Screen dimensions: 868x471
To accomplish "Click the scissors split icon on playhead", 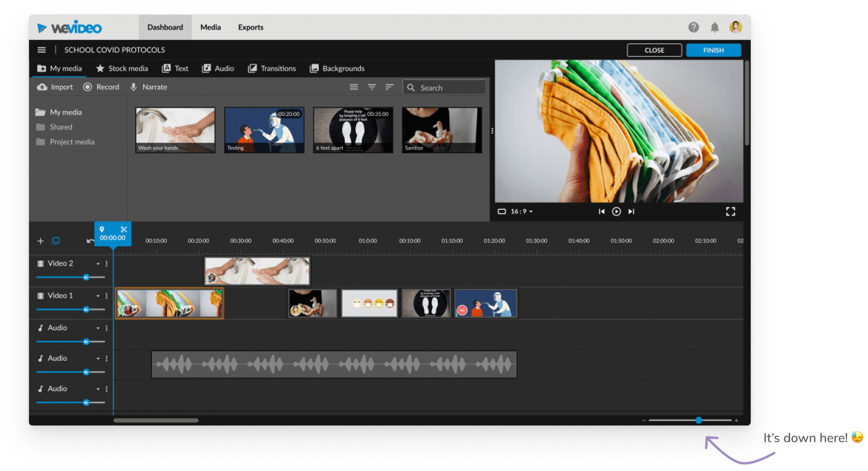I will pyautogui.click(x=124, y=229).
